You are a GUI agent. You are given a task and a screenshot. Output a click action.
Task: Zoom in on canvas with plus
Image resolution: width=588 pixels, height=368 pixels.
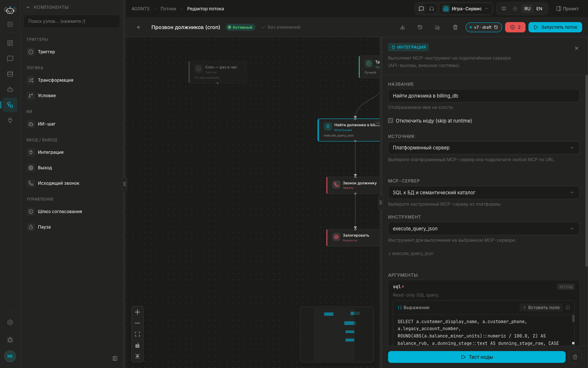coord(137,312)
